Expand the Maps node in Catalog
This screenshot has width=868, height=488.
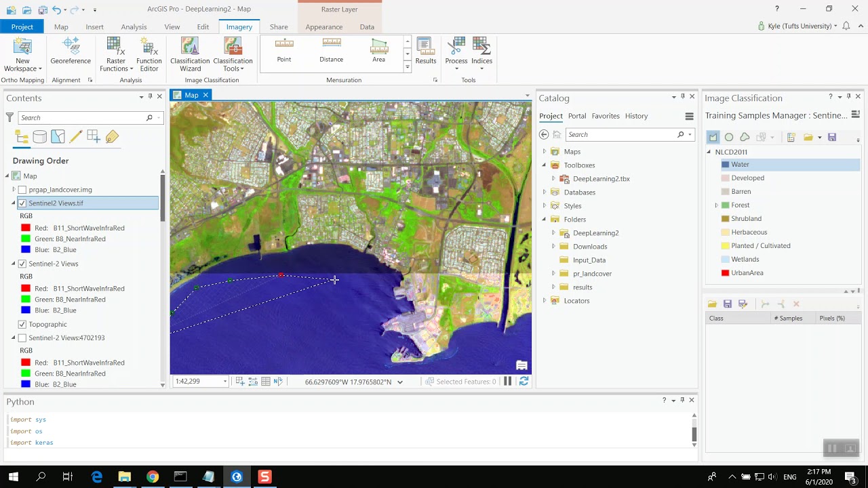point(544,152)
